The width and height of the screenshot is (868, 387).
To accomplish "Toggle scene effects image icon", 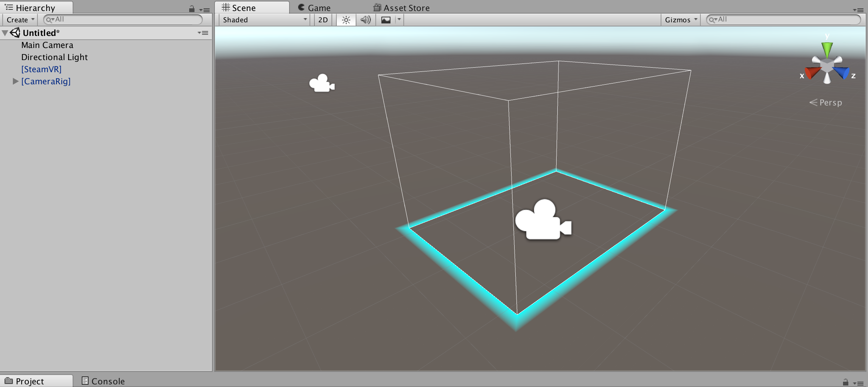I will tap(386, 20).
